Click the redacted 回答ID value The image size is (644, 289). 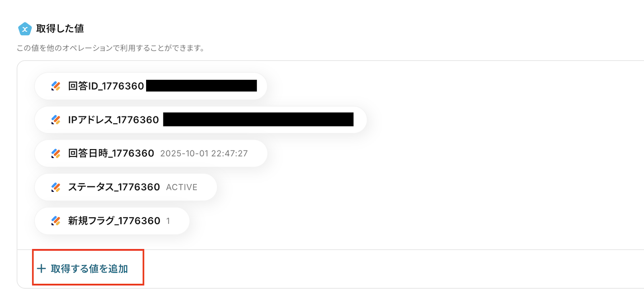tap(201, 86)
